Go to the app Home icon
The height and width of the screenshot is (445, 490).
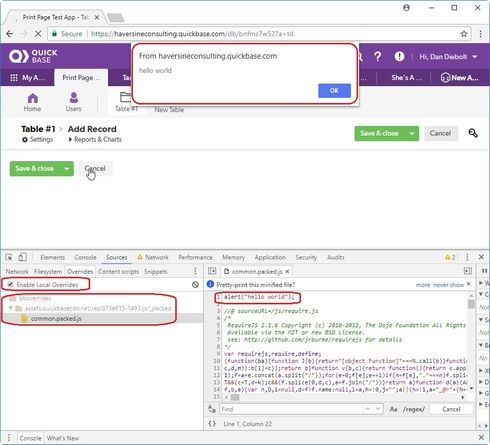(32, 102)
